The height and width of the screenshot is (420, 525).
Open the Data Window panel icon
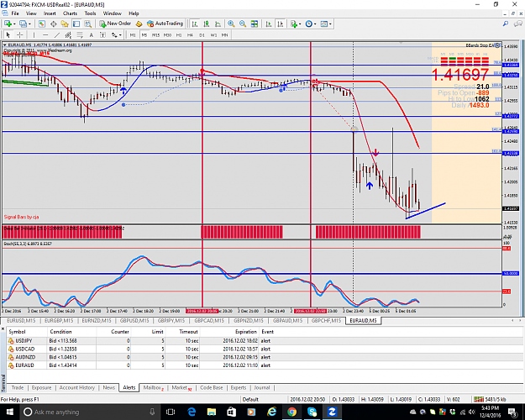(x=53, y=24)
